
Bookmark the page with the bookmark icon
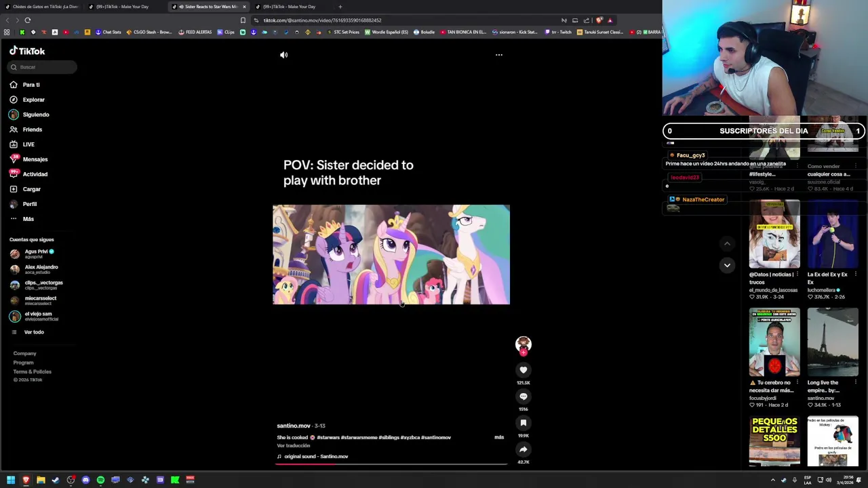pyautogui.click(x=243, y=20)
